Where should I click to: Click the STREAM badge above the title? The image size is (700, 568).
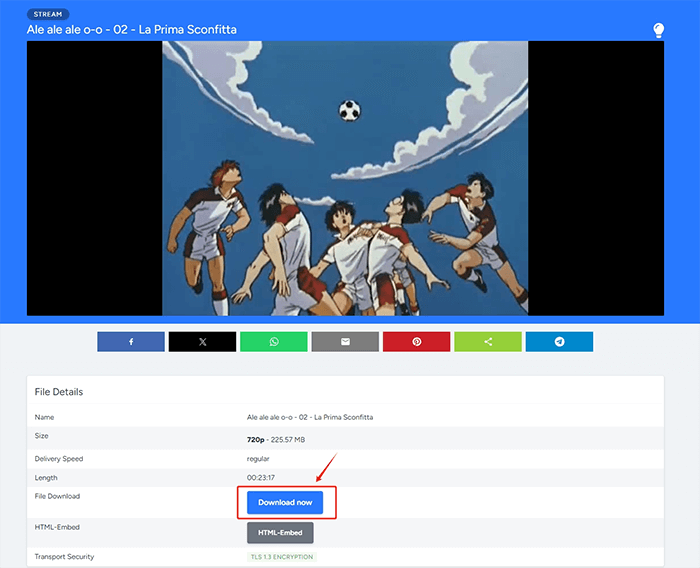(x=48, y=15)
